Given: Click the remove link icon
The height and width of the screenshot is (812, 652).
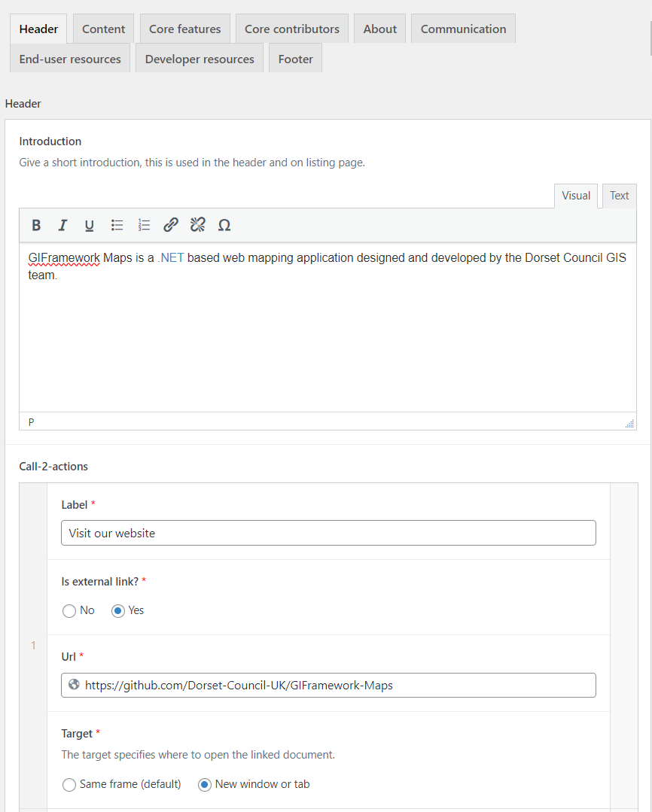Looking at the screenshot, I should pyautogui.click(x=197, y=225).
